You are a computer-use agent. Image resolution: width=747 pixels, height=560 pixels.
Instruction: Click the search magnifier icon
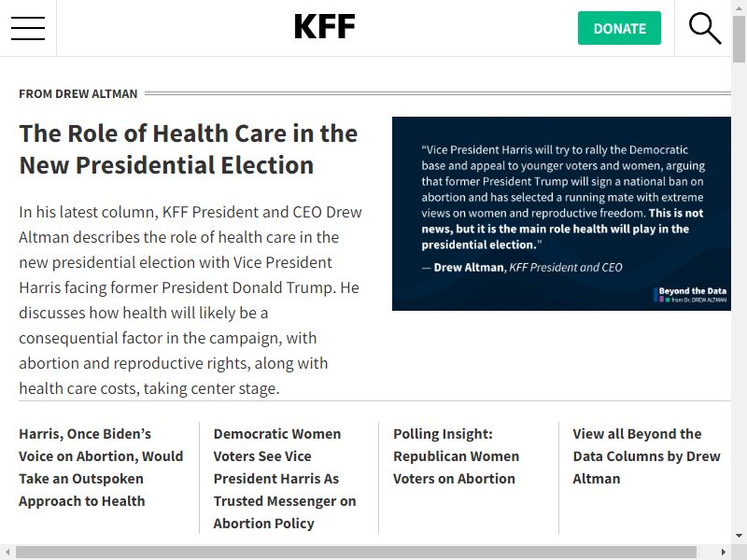click(705, 29)
